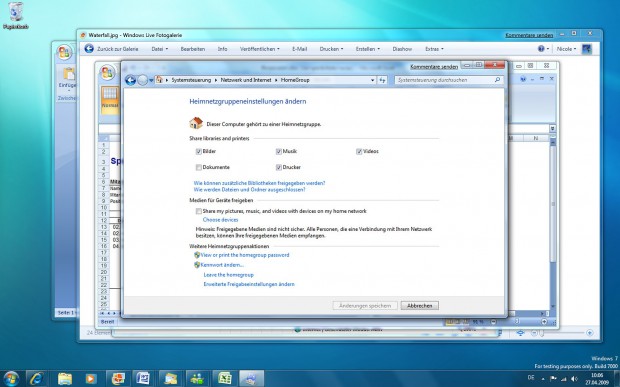Open the Windows Start menu
Viewport: 620px width, 387px height.
[x=11, y=378]
